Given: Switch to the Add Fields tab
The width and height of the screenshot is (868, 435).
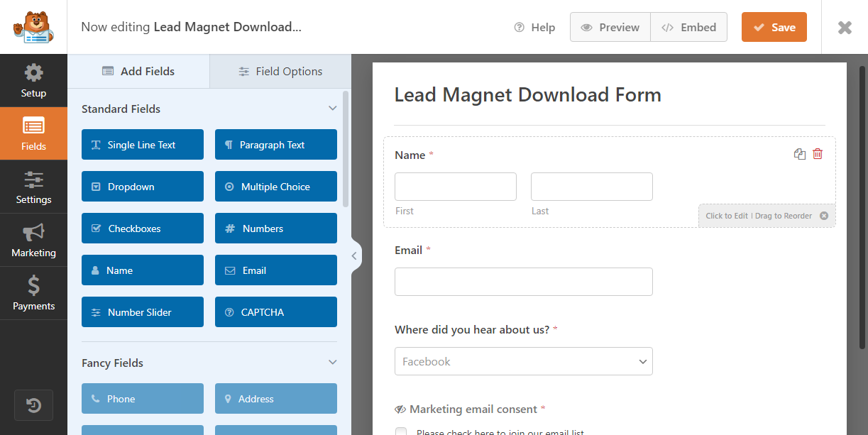Looking at the screenshot, I should [138, 71].
